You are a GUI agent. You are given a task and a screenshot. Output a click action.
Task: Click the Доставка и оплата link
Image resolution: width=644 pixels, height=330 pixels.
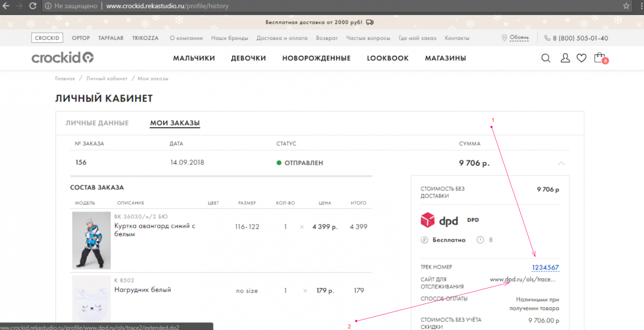tap(282, 38)
